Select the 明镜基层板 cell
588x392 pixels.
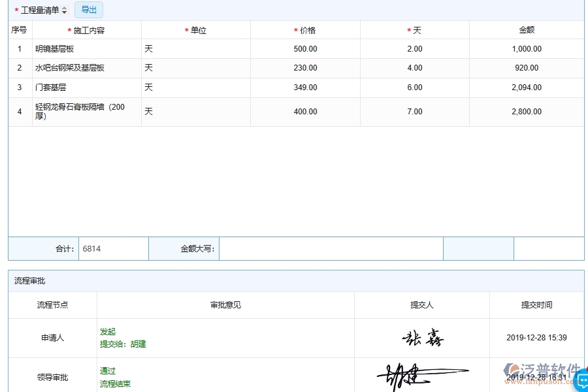click(x=87, y=49)
